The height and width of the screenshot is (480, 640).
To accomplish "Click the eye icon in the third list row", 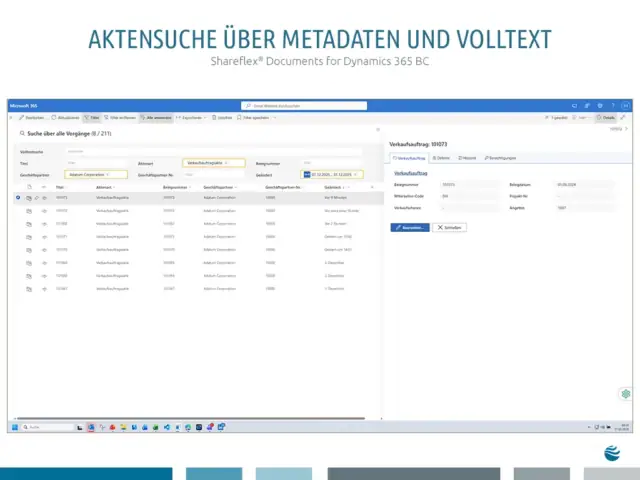I will click(44, 224).
